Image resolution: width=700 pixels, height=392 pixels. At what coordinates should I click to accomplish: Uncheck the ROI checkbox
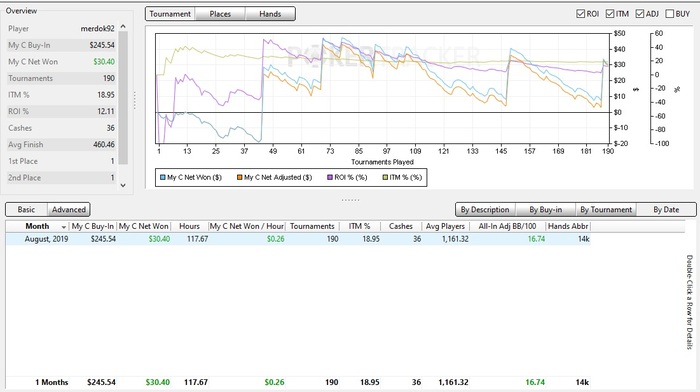click(x=580, y=14)
